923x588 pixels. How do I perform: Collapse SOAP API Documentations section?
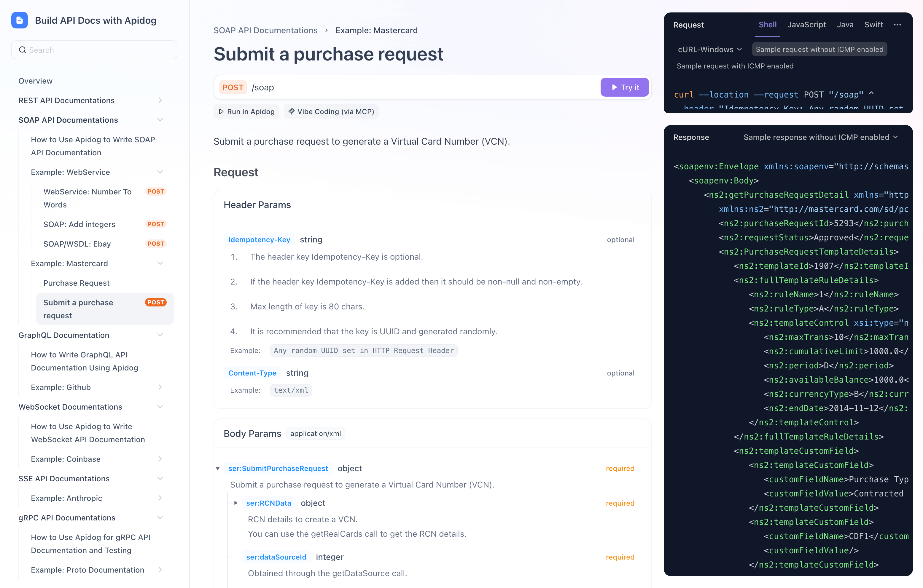tap(160, 120)
